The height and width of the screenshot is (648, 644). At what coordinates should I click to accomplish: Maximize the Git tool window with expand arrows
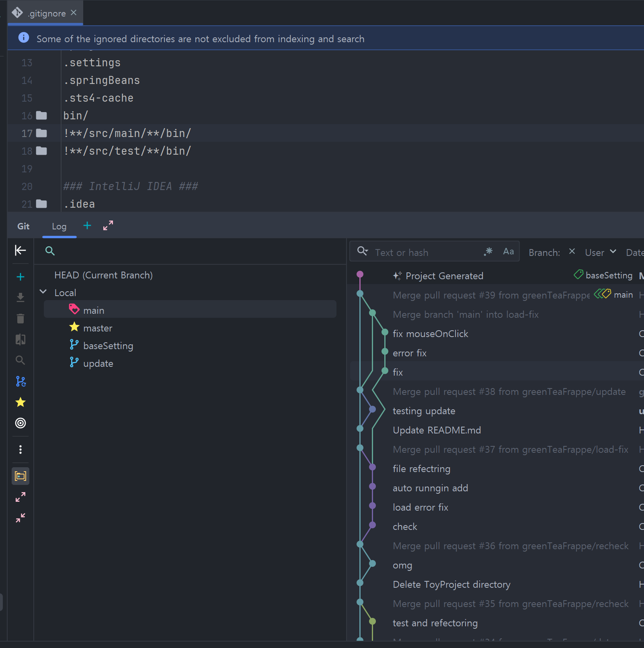(x=108, y=226)
